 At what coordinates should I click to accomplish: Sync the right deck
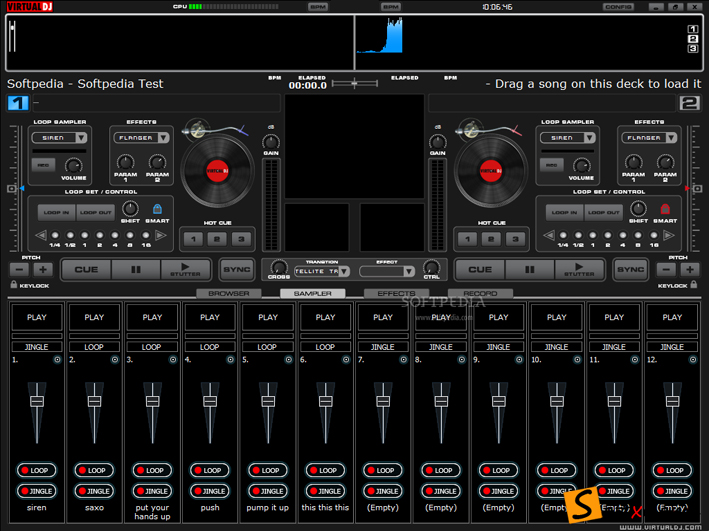(x=630, y=270)
